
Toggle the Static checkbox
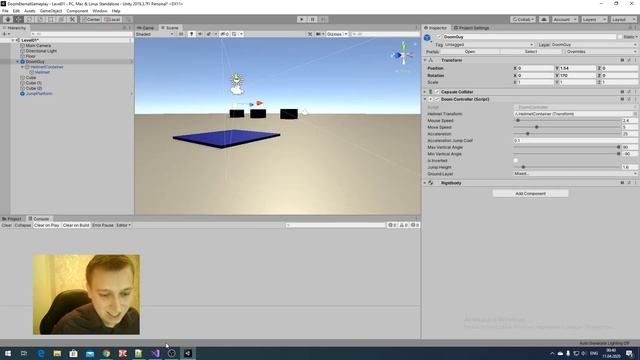[x=620, y=37]
